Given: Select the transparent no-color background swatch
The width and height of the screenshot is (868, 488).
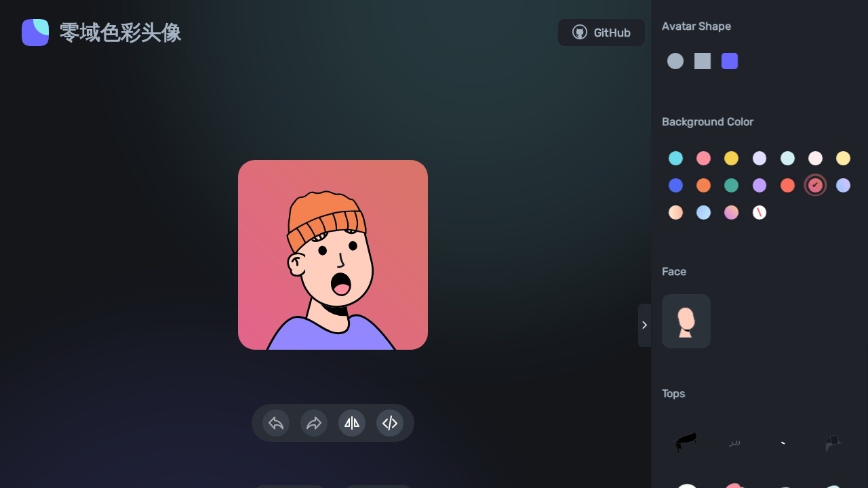Looking at the screenshot, I should (759, 212).
